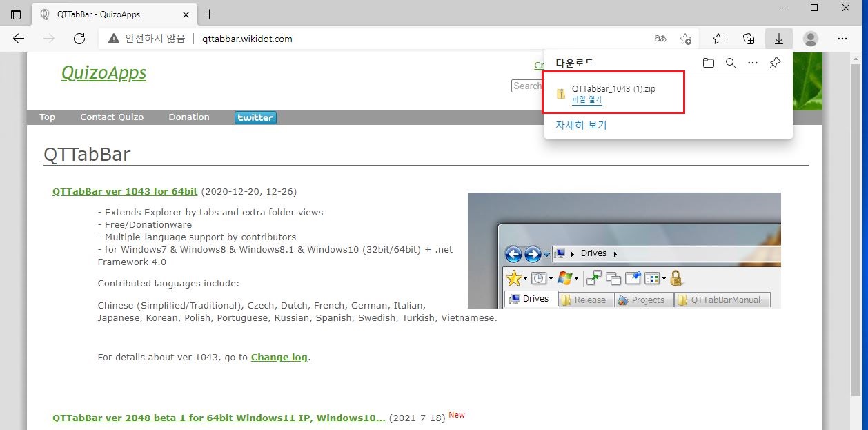Open QTTabBar ver 2048 beta 1 link
The width and height of the screenshot is (868, 430).
click(x=219, y=418)
